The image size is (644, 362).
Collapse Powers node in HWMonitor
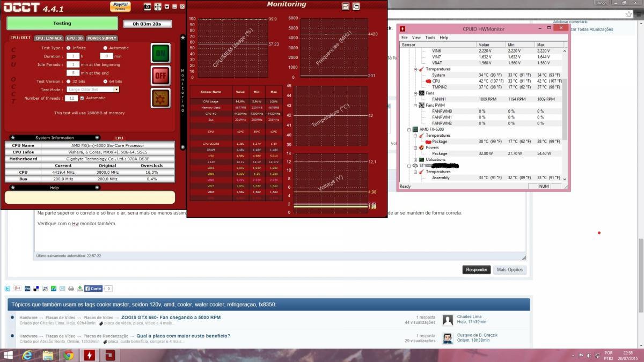[415, 147]
